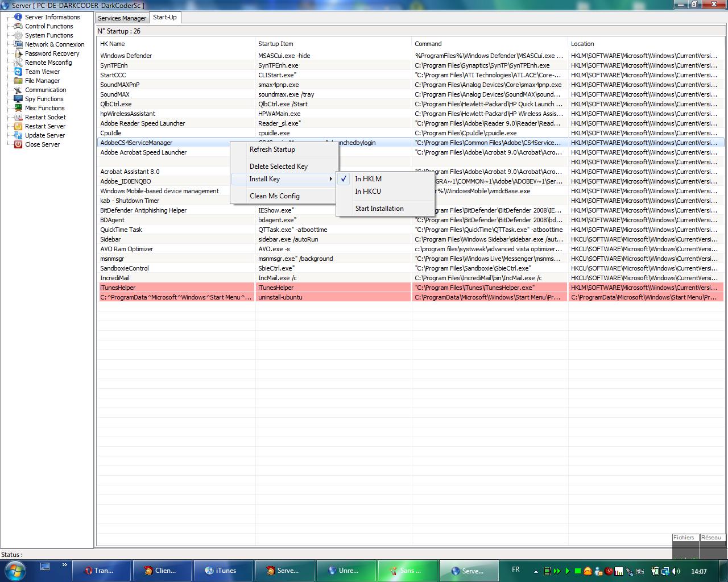The image size is (728, 582).
Task: Click the quick launch desktop icon in taskbar
Action: [x=45, y=566]
